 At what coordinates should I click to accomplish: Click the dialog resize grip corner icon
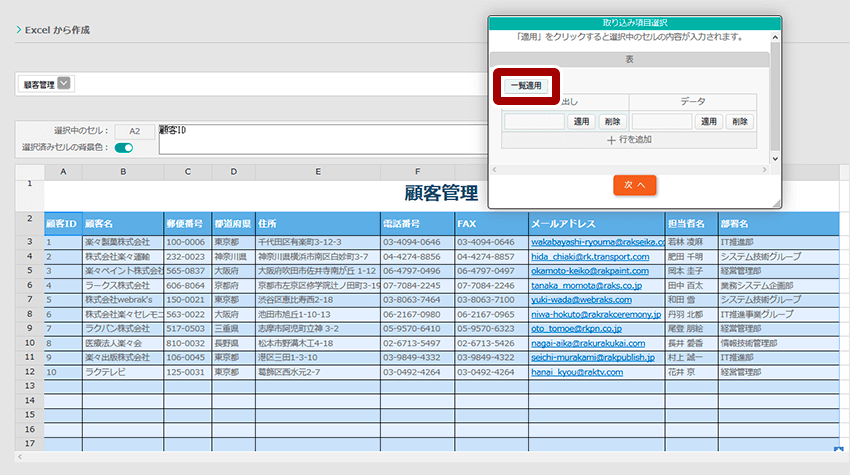pos(776,203)
